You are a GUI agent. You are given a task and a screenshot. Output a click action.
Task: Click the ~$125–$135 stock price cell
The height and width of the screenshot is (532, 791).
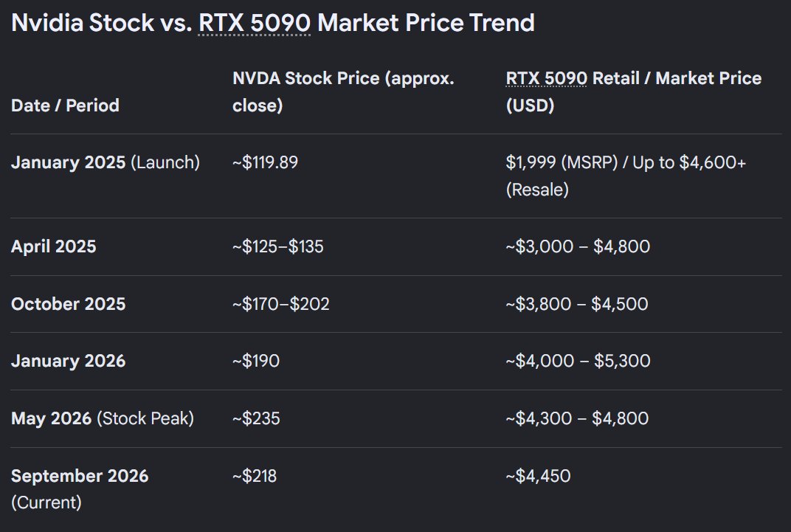(x=278, y=246)
